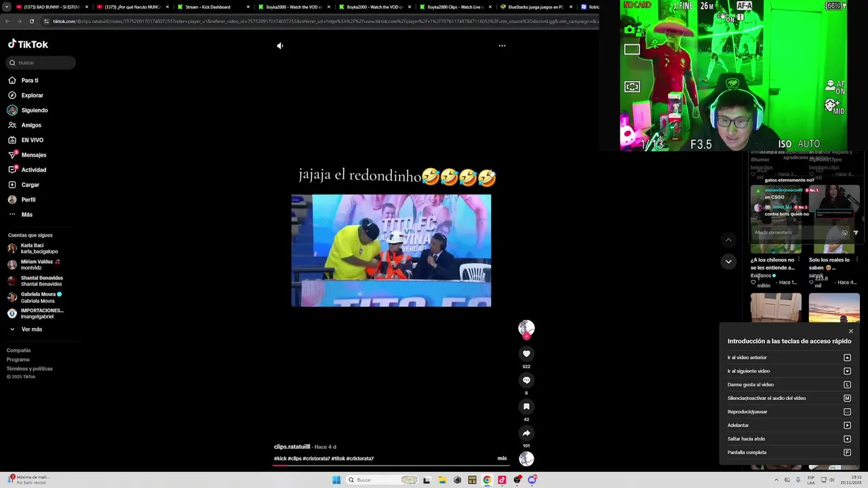Screen dimensions: 868x488
Task: Click the Compañía footer link
Action: click(x=18, y=350)
